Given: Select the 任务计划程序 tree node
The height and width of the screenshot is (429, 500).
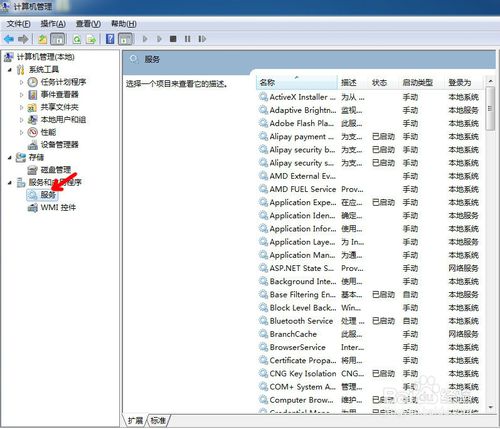Looking at the screenshot, I should click(63, 82).
